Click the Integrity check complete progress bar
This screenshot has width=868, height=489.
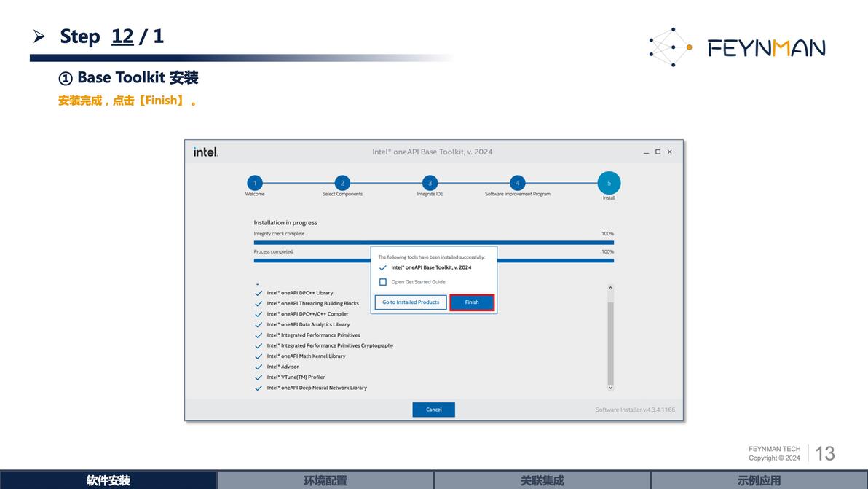coord(433,243)
